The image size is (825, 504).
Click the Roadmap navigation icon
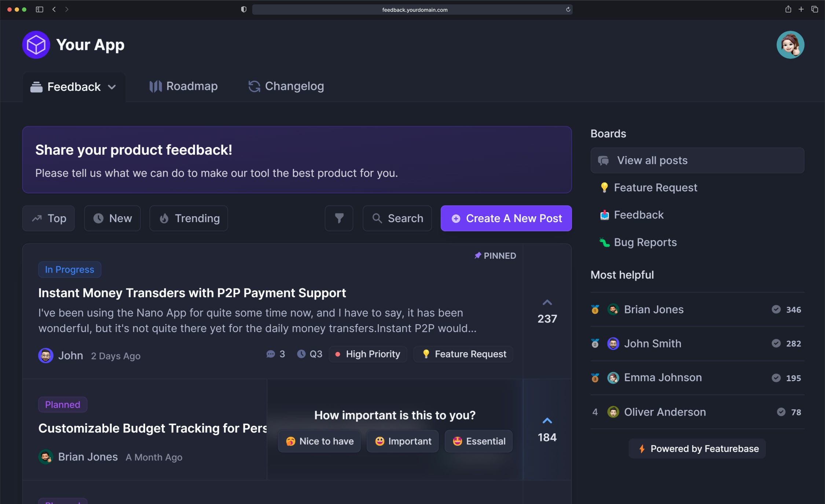(x=154, y=87)
